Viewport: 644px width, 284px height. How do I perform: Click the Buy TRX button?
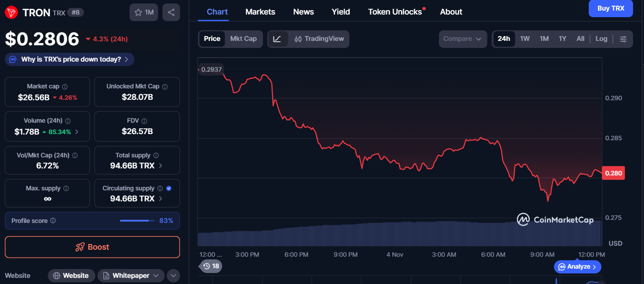click(x=611, y=8)
